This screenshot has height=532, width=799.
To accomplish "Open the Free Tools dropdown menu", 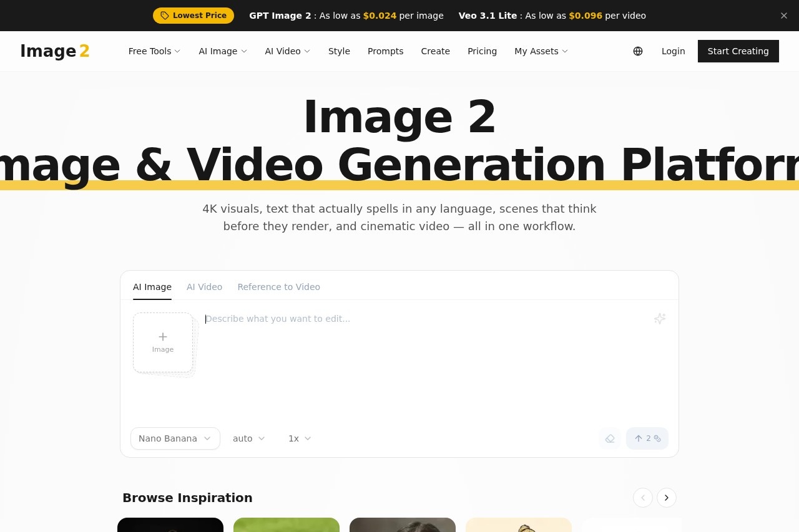I will [x=154, y=51].
